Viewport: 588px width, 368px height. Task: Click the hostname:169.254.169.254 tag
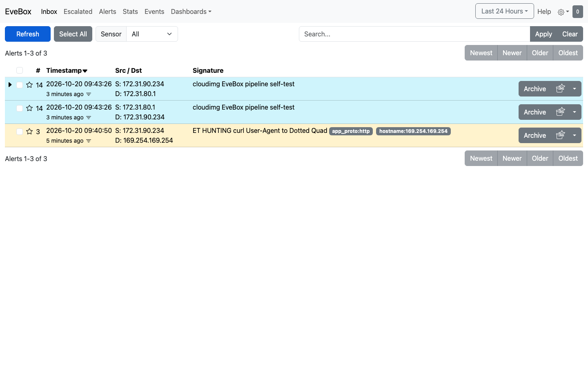[x=413, y=131]
